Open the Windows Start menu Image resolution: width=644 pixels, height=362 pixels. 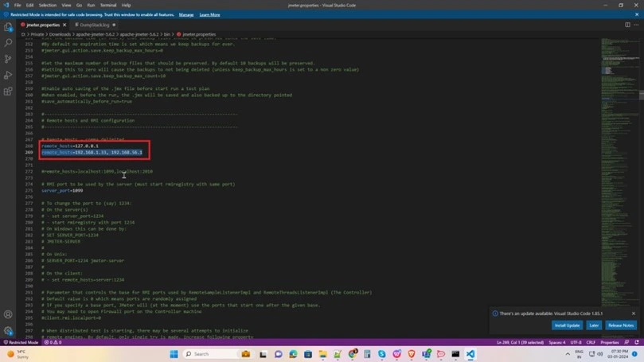click(174, 354)
